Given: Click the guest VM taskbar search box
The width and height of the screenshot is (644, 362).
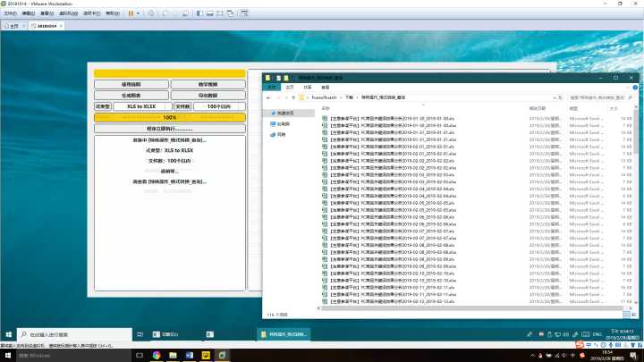Looking at the screenshot, I should tap(75, 334).
